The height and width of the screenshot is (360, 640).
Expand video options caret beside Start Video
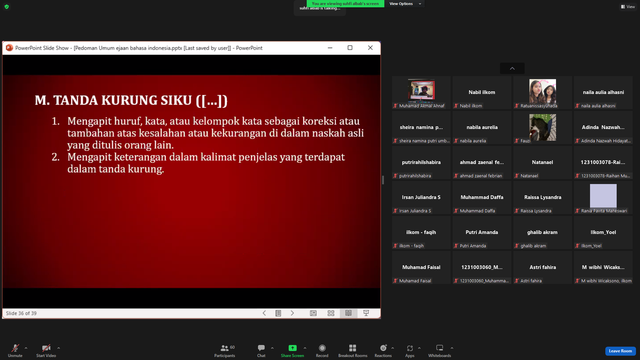[x=59, y=348]
